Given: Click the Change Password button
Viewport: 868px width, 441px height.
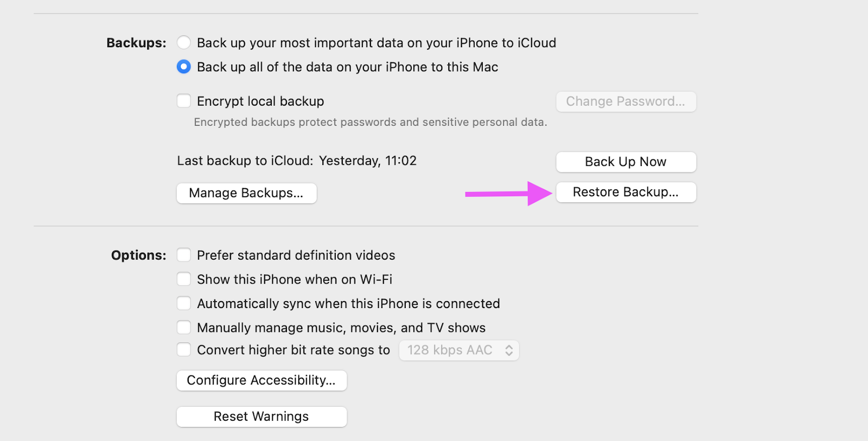Looking at the screenshot, I should click(626, 101).
